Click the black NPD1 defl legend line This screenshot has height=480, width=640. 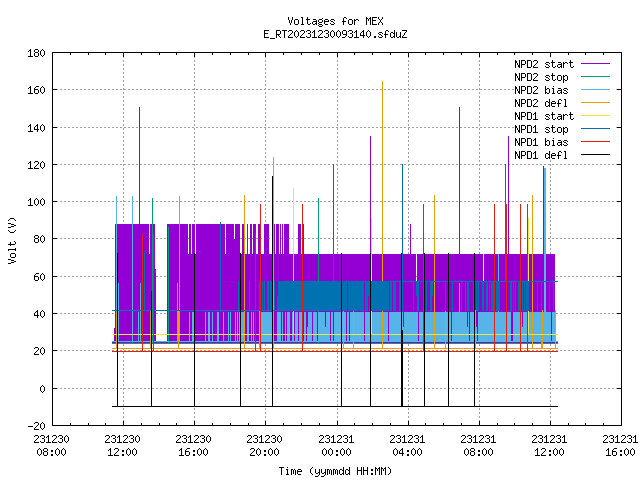595,155
